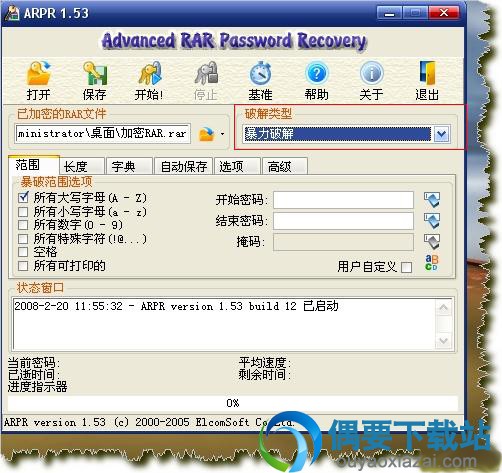Enable 所有特殊字符 (!@...) checkbox
The image size is (502, 473).
click(23, 238)
